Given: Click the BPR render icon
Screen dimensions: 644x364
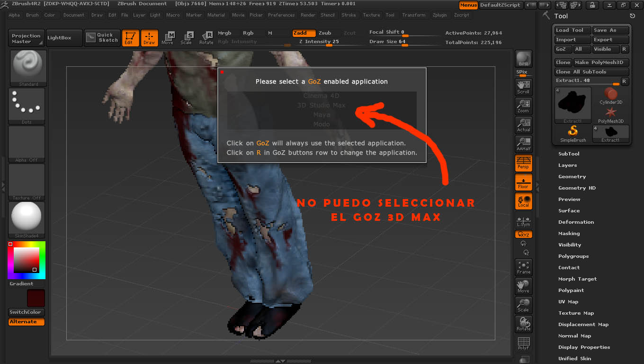Looking at the screenshot, I should (x=523, y=59).
